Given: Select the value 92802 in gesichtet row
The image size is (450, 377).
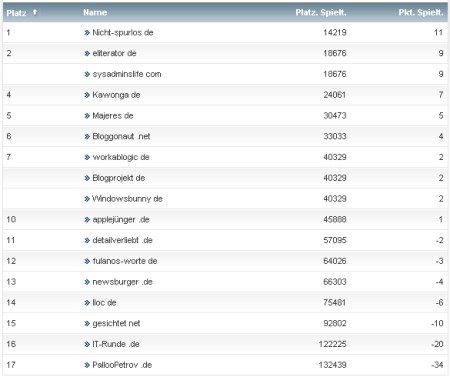Looking at the screenshot, I should point(335,323).
